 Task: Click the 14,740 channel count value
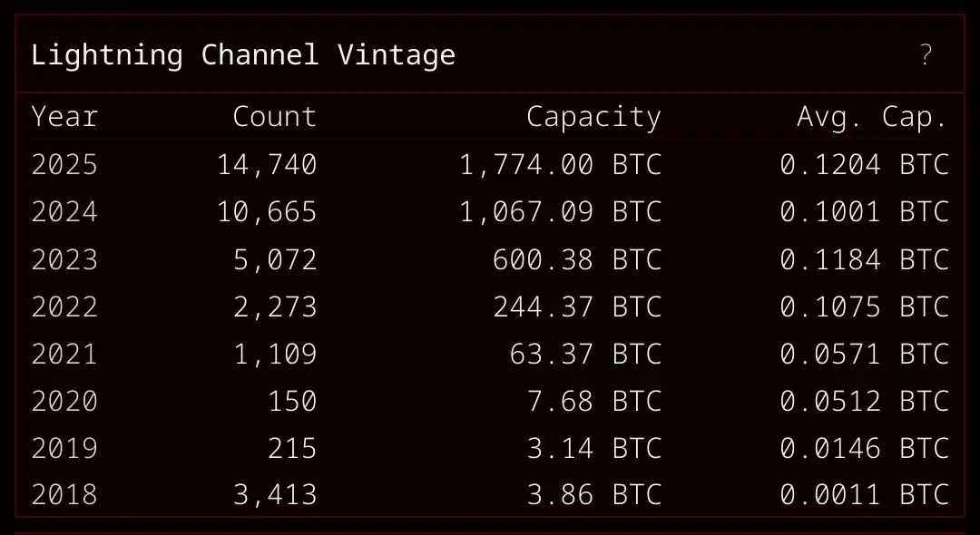click(x=267, y=165)
